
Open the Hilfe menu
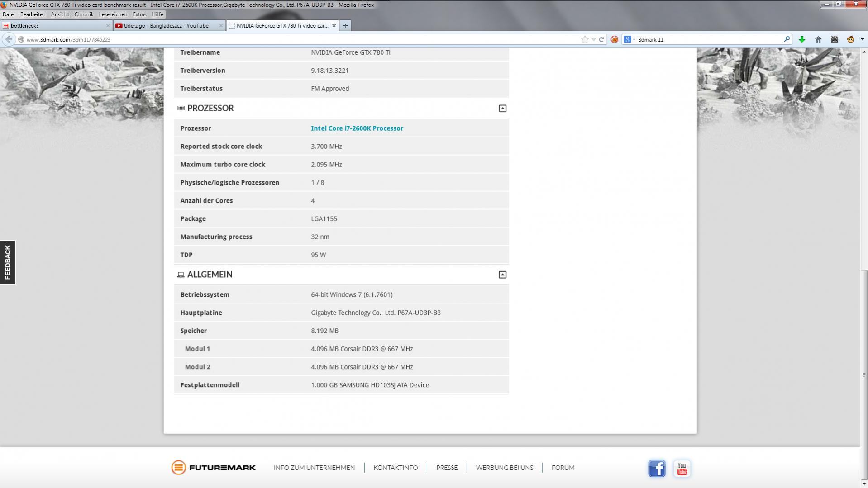point(157,14)
